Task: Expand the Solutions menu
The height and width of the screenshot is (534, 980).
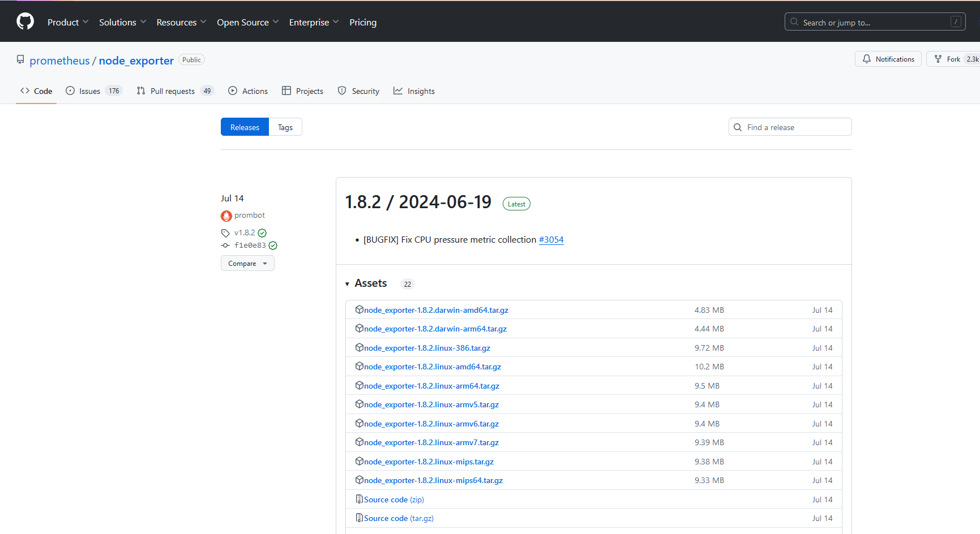Action: pyautogui.click(x=122, y=22)
